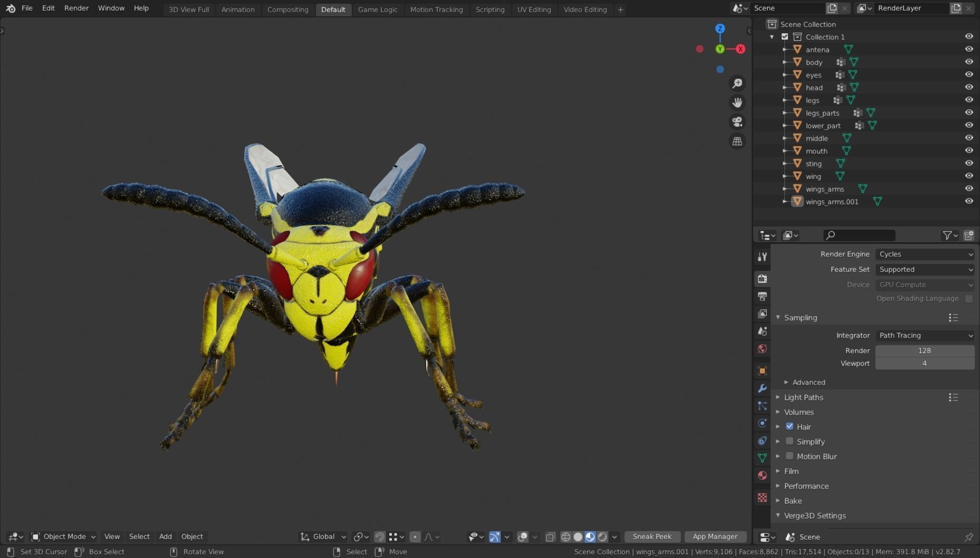Image resolution: width=980 pixels, height=558 pixels.
Task: Open Global transform orientation dropdown
Action: [323, 537]
